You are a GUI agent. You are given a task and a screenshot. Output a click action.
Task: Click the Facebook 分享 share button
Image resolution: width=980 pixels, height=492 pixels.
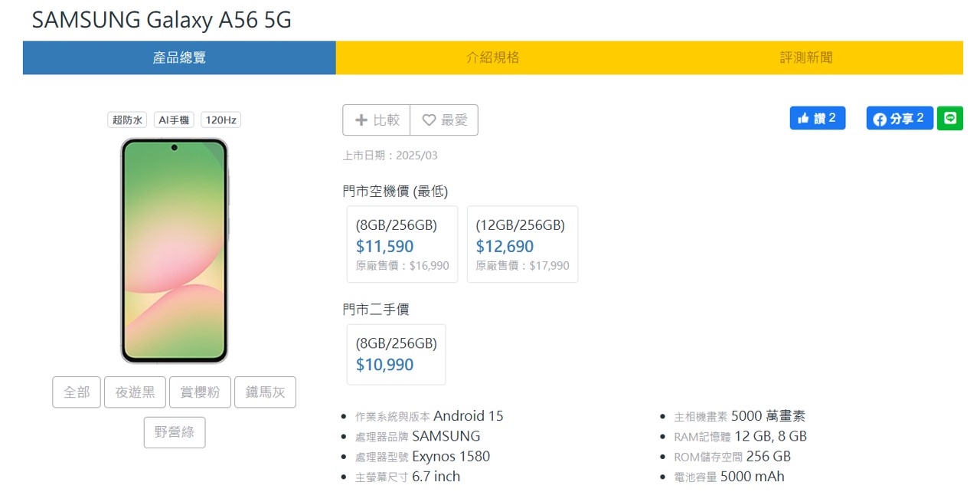pos(900,118)
